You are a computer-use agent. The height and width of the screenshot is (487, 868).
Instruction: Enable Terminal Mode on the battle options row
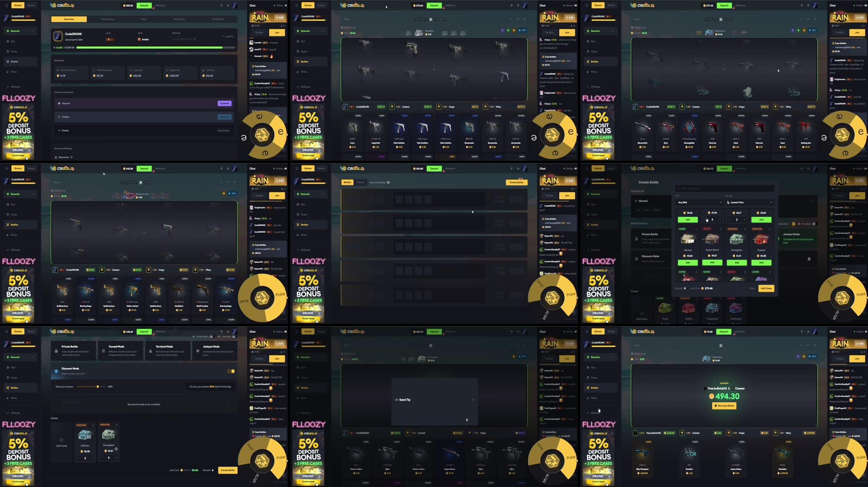(168, 351)
